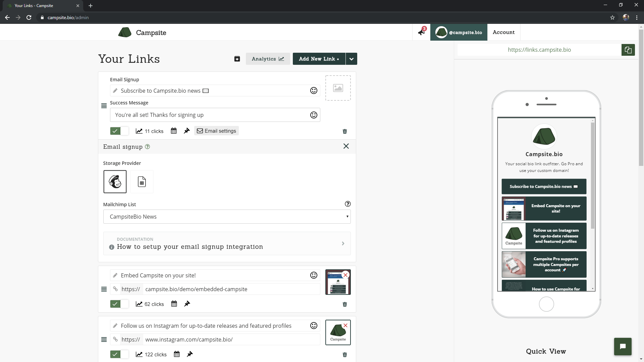
Task: Open emoji picker for Success Message
Action: tap(313, 115)
